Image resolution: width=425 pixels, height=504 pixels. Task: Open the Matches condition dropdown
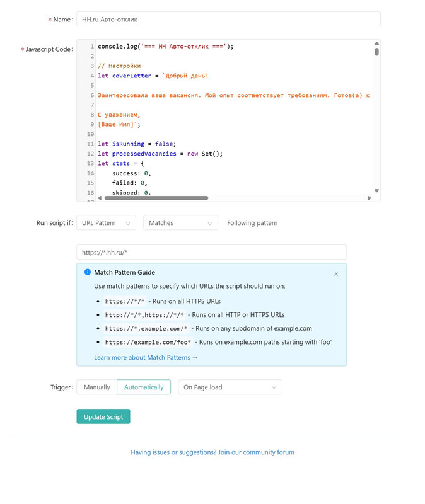coord(180,223)
